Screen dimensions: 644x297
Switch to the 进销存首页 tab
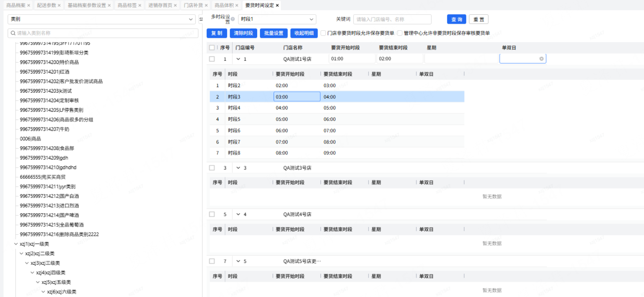tap(160, 5)
